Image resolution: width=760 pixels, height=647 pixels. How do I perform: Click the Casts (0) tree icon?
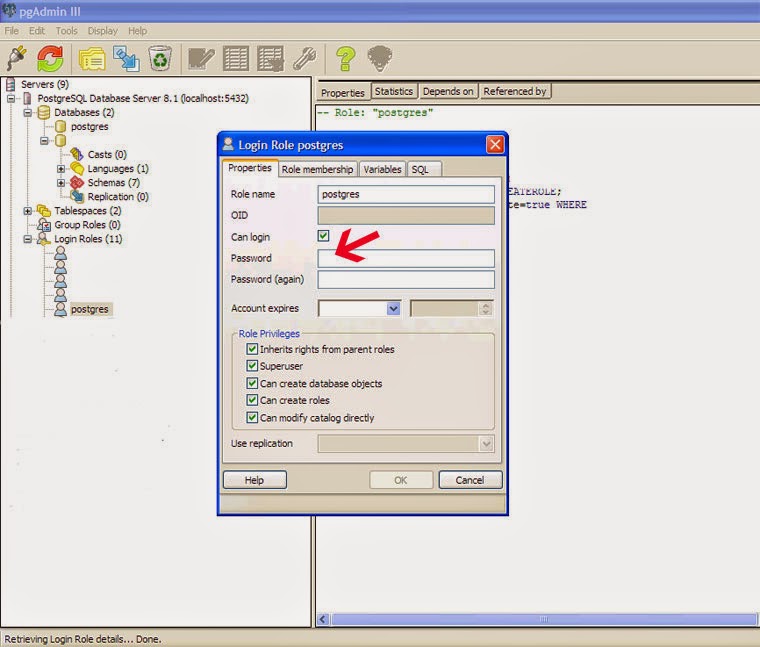coord(77,155)
